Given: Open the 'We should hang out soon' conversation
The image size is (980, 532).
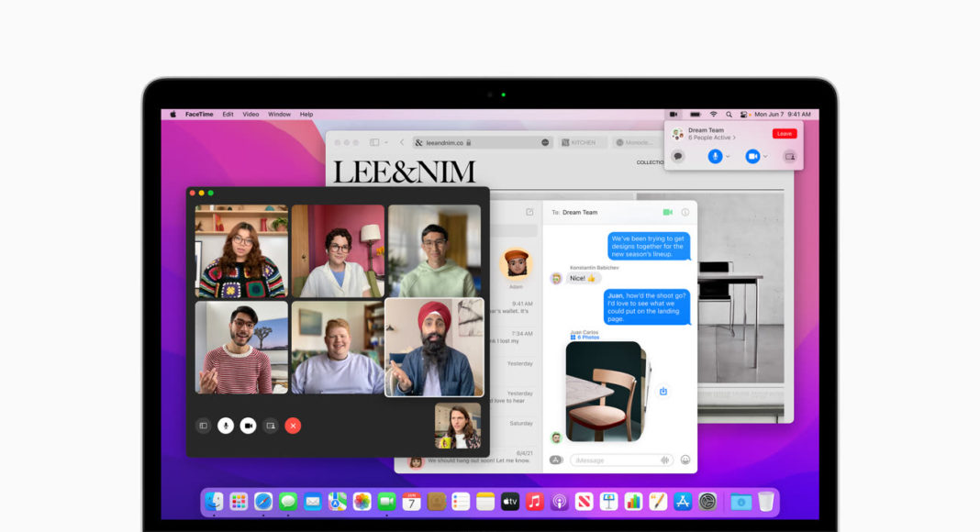Looking at the screenshot, I should click(x=469, y=460).
